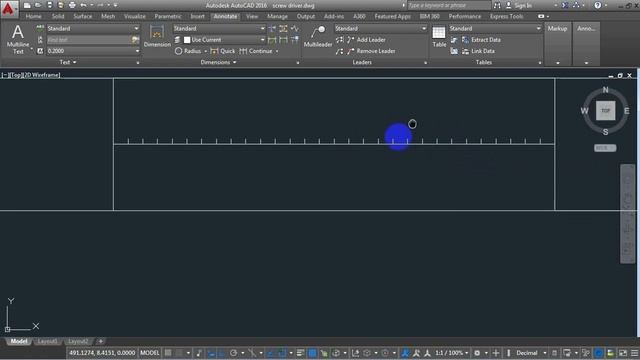Click the Open file icon in the quick access toolbar

[38, 5]
